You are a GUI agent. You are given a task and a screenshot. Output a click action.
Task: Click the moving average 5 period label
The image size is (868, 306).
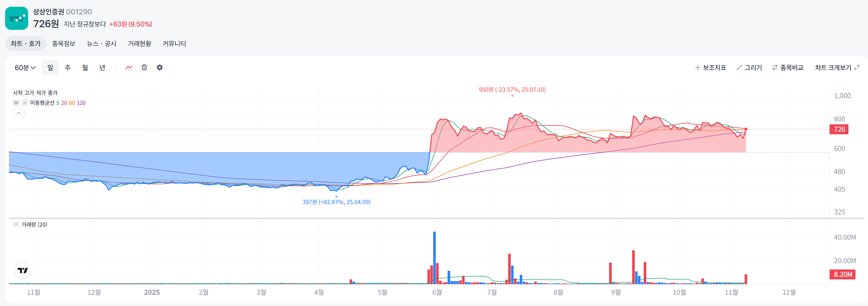(58, 103)
